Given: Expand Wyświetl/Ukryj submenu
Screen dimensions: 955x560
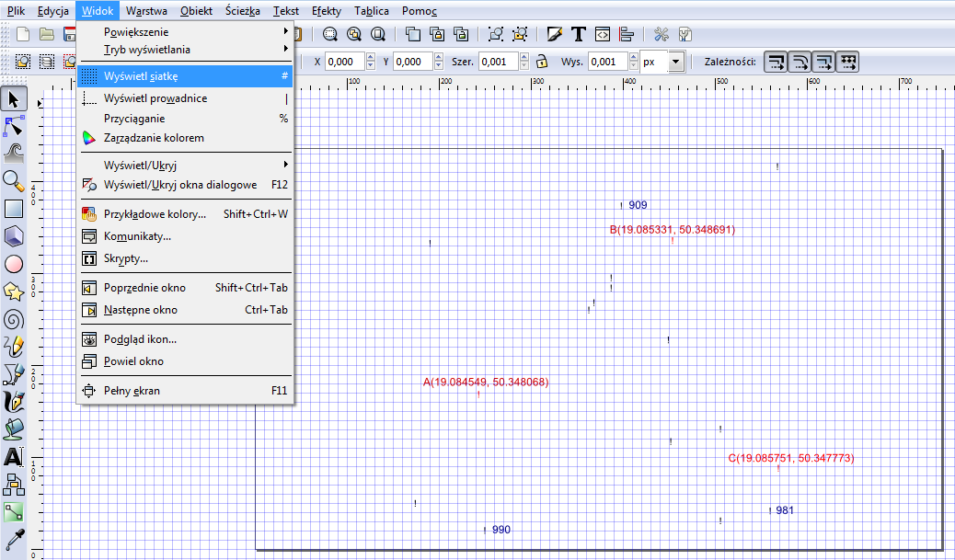Looking at the screenshot, I should click(185, 165).
